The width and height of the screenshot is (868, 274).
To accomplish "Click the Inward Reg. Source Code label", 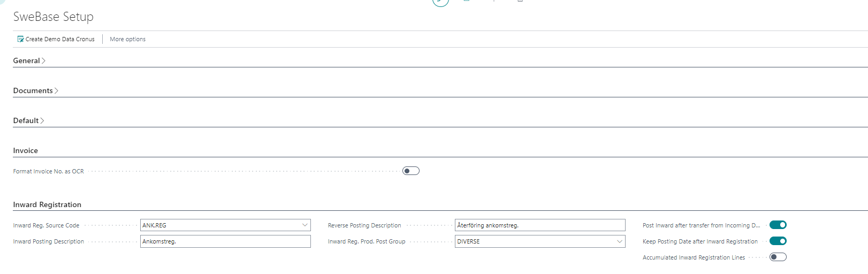I will pyautogui.click(x=46, y=225).
